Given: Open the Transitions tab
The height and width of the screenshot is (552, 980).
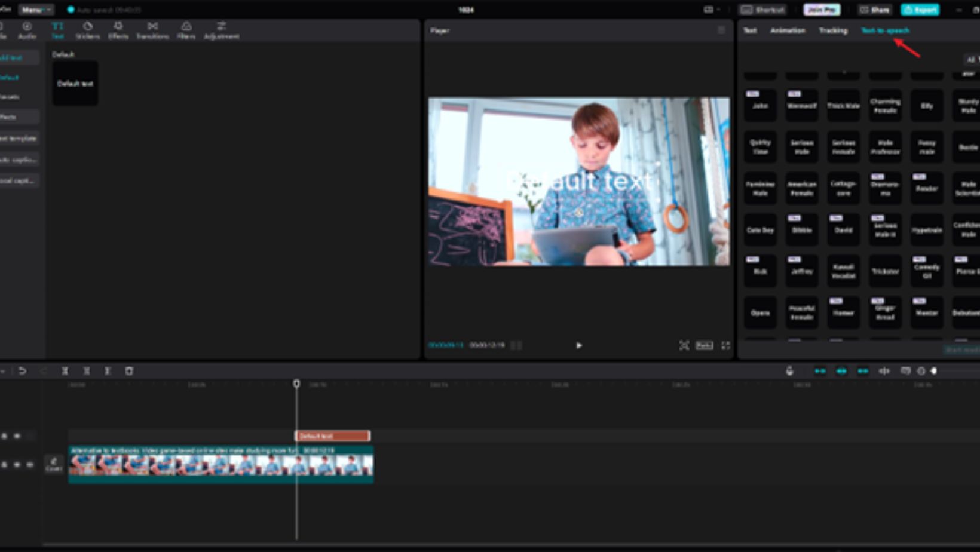Looking at the screenshot, I should click(152, 30).
